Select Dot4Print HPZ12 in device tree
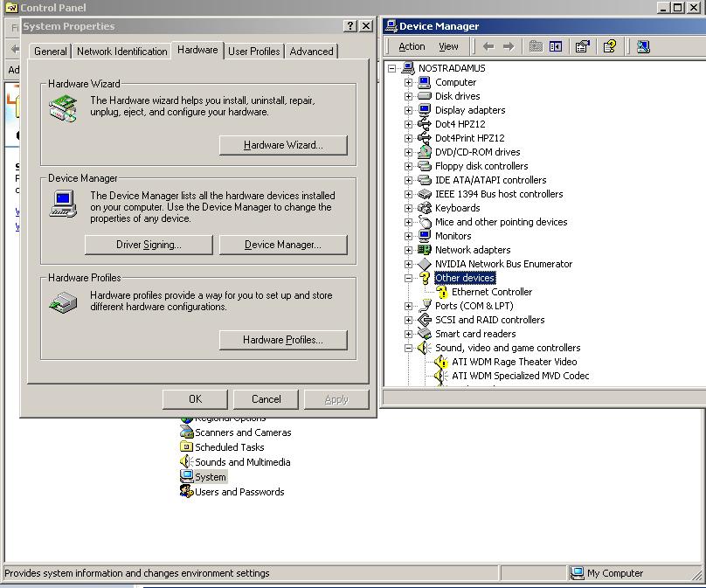Image resolution: width=706 pixels, height=588 pixels. pos(469,138)
